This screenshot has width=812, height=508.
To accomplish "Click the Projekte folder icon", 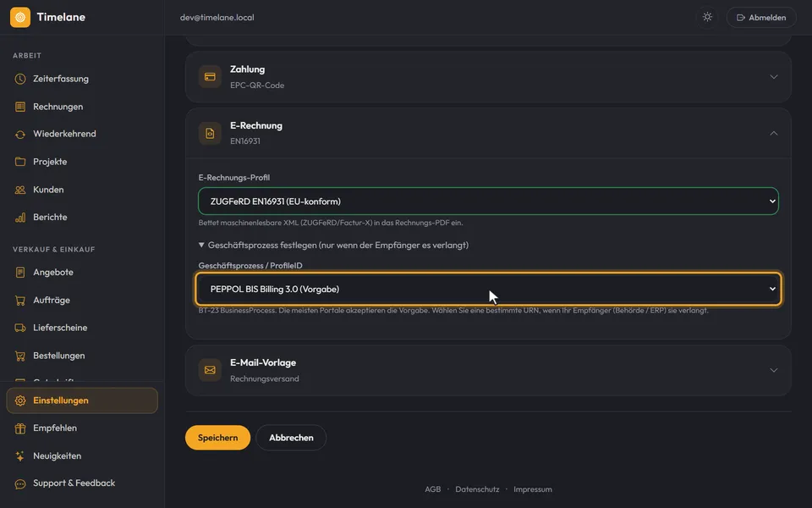I will (x=20, y=162).
